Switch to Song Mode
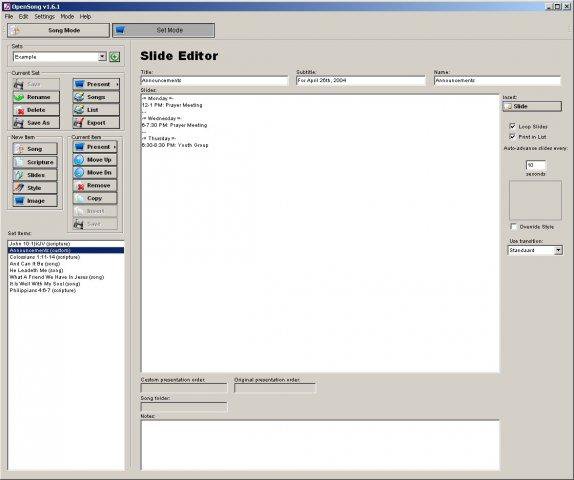The height and width of the screenshot is (480, 574). tap(59, 30)
